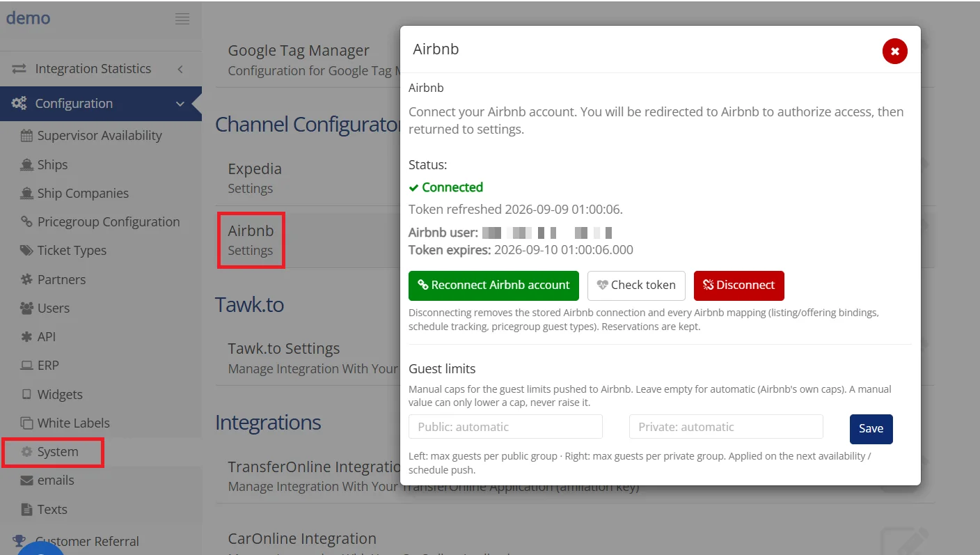Click the Check token button
Viewport: 980px width, 555px height.
636,286
